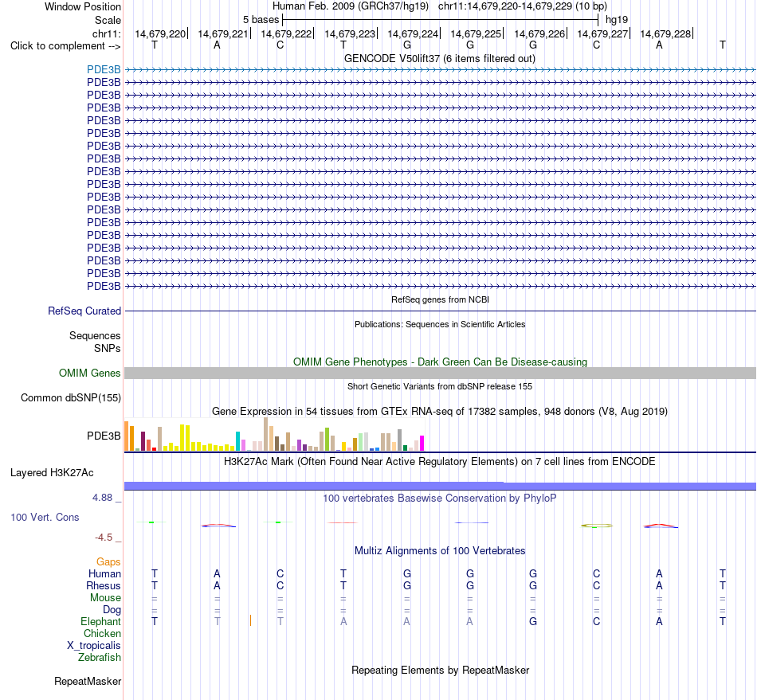Click the SNPs subtrack label
This screenshot has width=757, height=700.
click(108, 348)
